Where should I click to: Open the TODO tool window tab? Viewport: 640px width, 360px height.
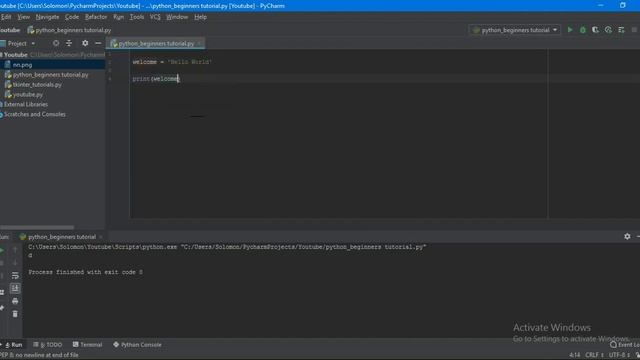click(48, 345)
